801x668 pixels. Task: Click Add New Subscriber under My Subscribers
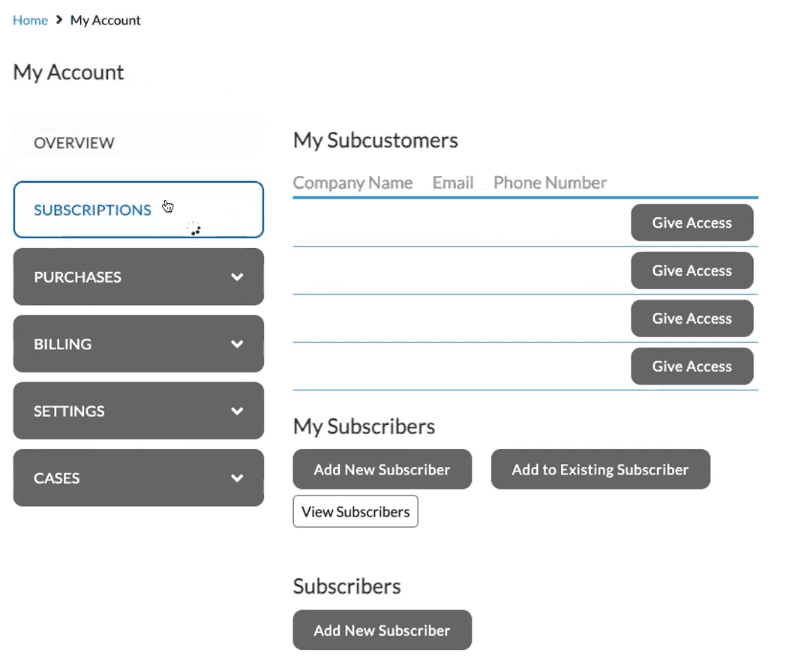382,469
